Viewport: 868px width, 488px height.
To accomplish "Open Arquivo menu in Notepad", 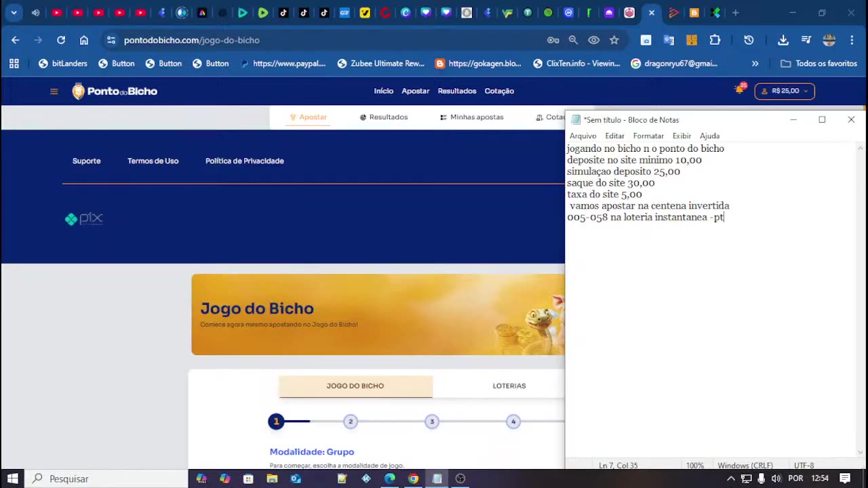I will pyautogui.click(x=583, y=136).
